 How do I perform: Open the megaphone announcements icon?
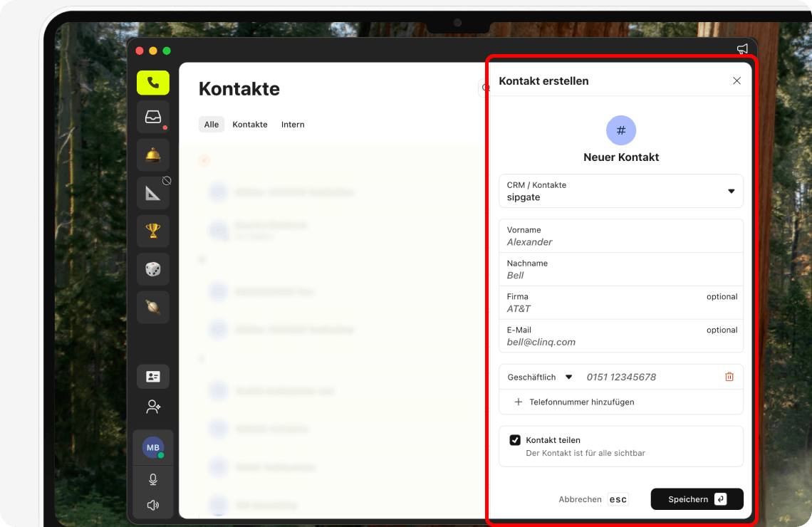click(x=742, y=49)
